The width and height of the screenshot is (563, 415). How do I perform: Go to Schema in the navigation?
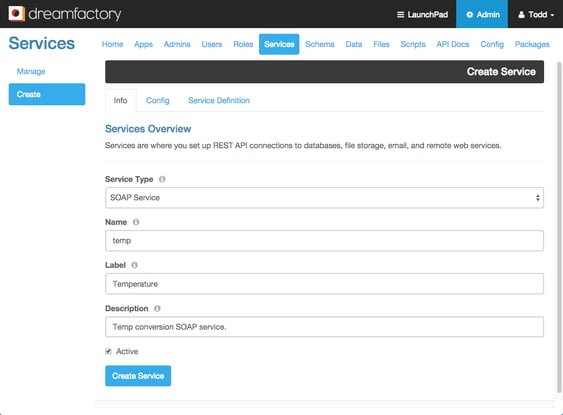point(320,44)
